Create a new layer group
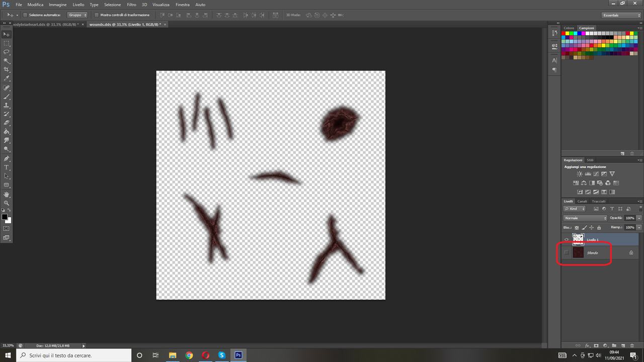 pyautogui.click(x=614, y=345)
